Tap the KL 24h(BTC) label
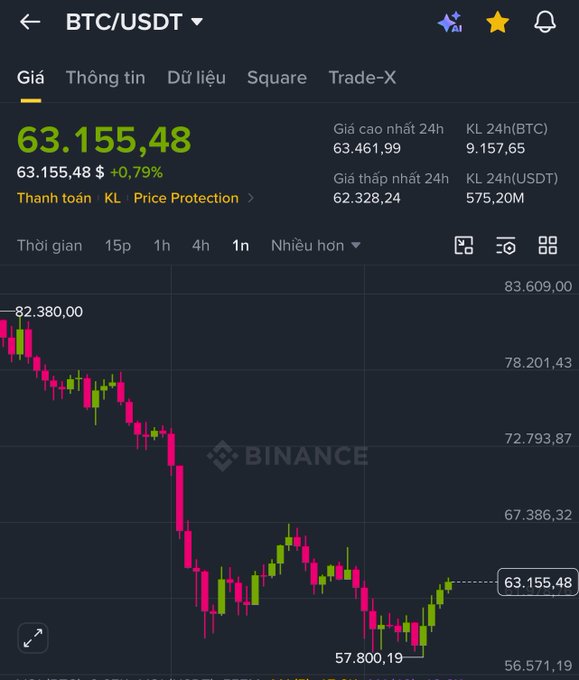 507,129
